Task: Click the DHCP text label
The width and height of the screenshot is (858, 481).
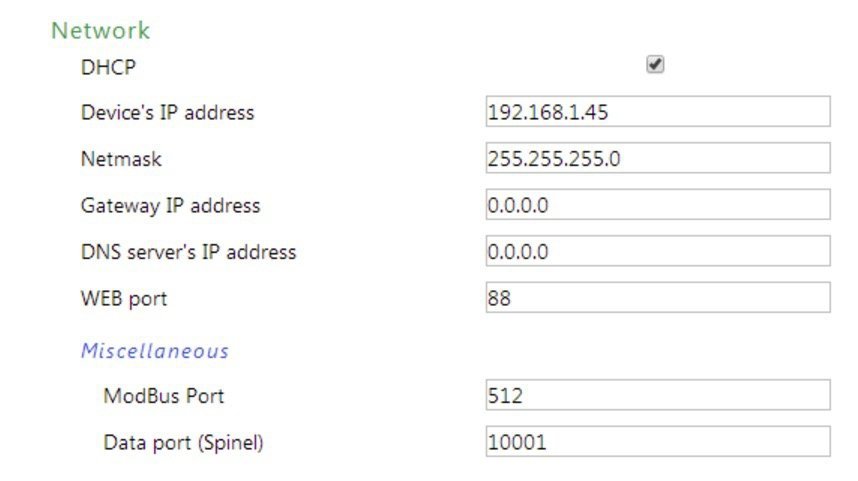Action: pyautogui.click(x=108, y=67)
